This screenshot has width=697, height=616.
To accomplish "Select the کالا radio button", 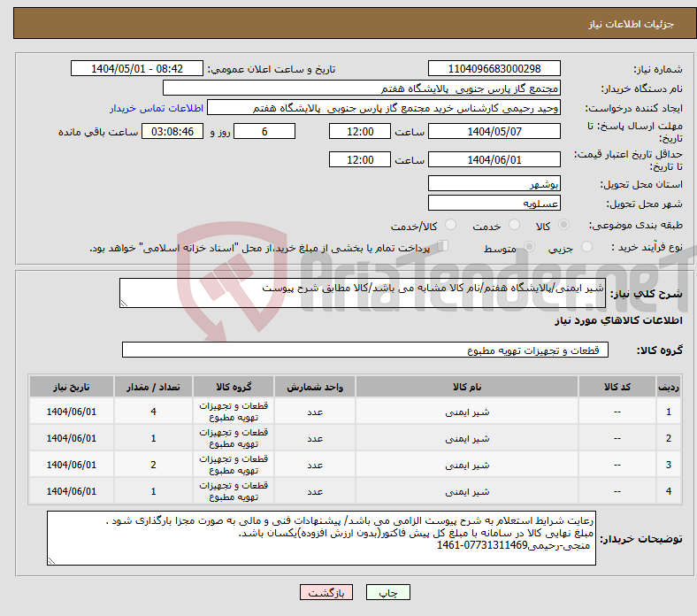I will click(x=565, y=227).
